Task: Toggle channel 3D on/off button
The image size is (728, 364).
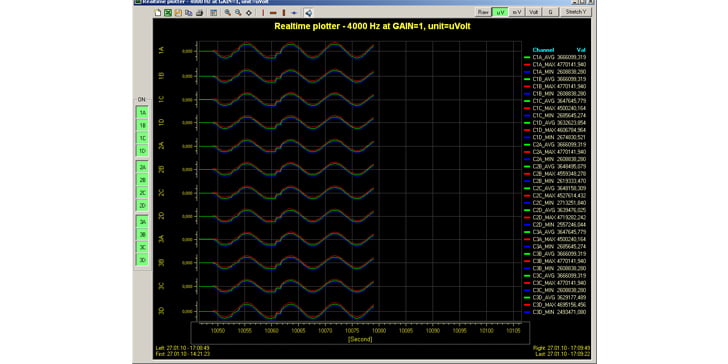Action: pyautogui.click(x=143, y=260)
